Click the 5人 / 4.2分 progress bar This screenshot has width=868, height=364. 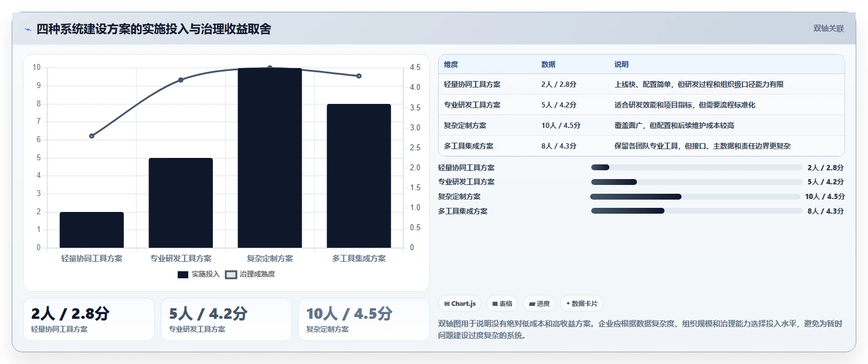[697, 182]
